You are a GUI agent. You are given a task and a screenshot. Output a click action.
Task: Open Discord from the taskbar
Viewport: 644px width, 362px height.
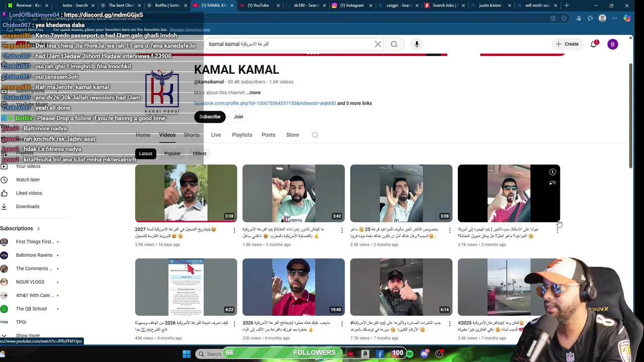[x=424, y=354]
